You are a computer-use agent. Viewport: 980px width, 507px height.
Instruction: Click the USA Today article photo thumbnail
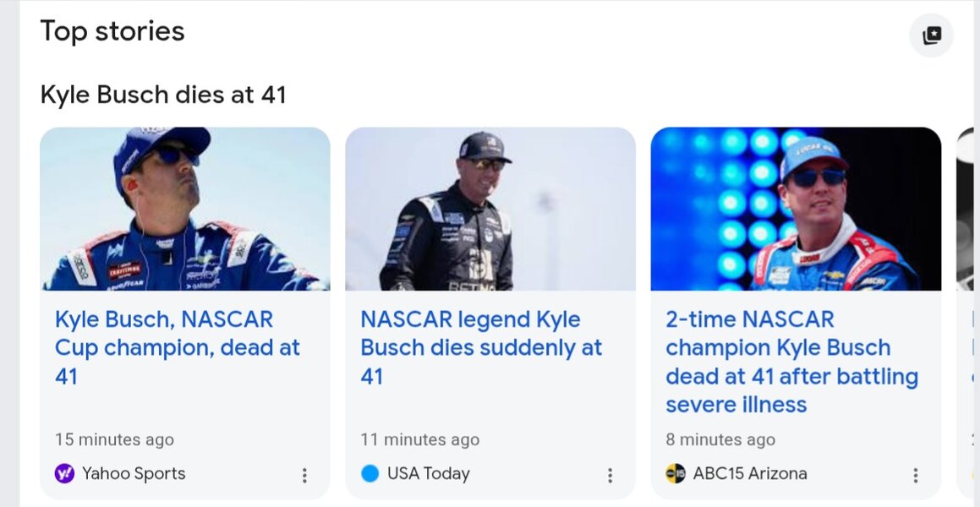coord(490,210)
